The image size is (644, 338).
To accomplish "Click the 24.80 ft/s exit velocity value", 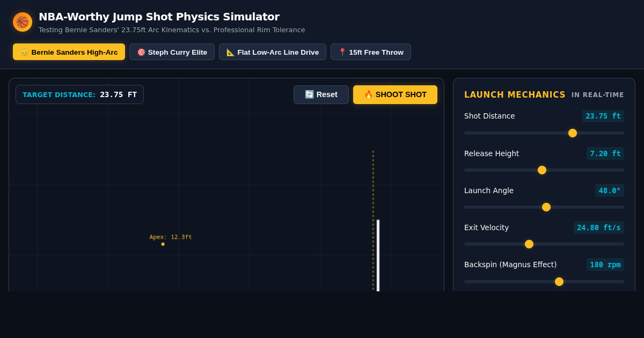I will click(x=599, y=227).
